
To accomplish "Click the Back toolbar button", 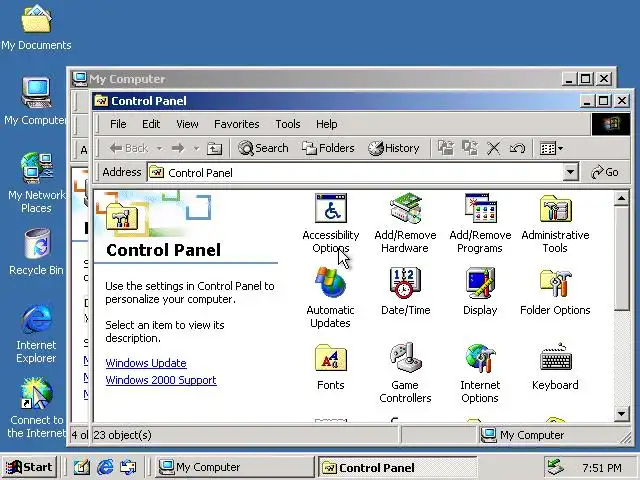I will [128, 148].
